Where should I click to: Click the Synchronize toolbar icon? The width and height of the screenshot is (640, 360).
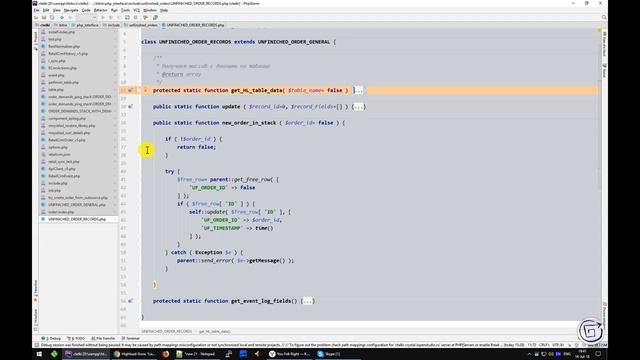pyautogui.click(x=52, y=18)
